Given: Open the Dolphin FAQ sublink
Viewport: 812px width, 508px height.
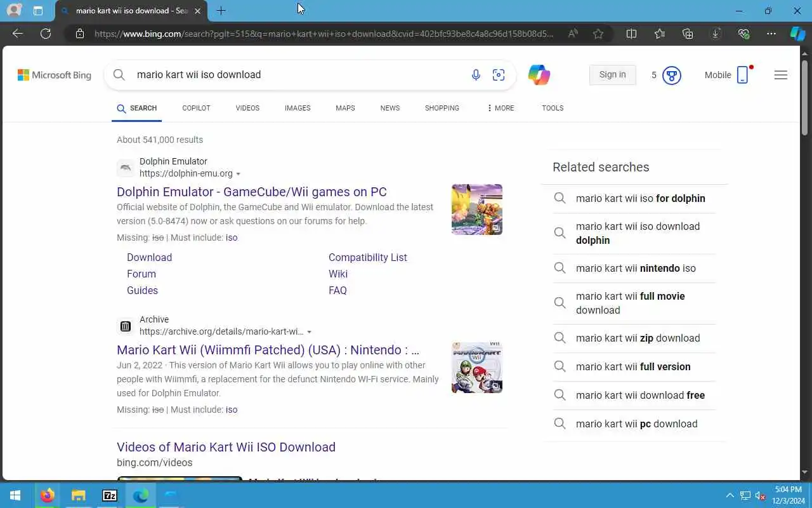Looking at the screenshot, I should [x=337, y=290].
